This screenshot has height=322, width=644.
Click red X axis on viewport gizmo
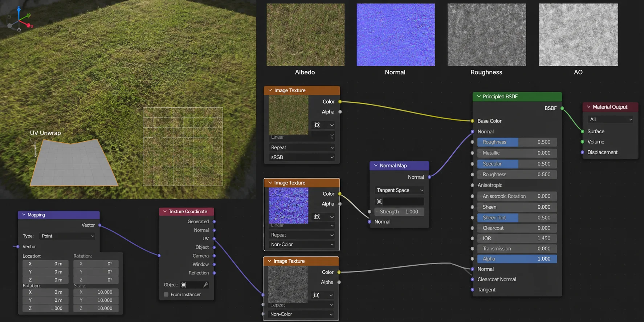[29, 25]
